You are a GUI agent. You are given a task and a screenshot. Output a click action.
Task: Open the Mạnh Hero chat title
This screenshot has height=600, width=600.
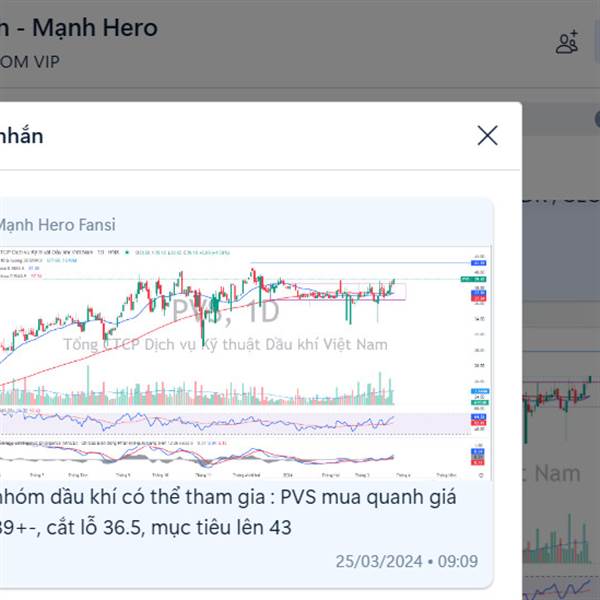click(79, 28)
